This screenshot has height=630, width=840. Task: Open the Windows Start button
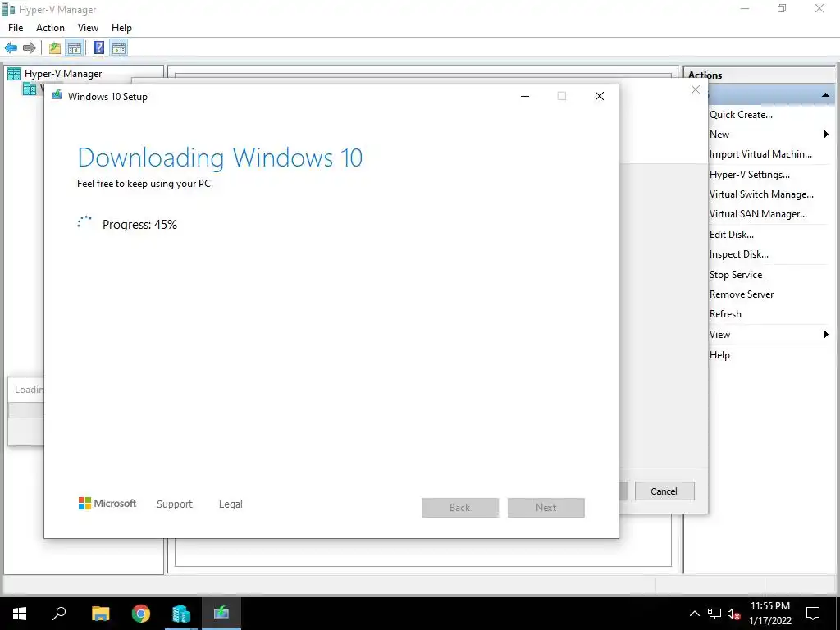tap(20, 614)
